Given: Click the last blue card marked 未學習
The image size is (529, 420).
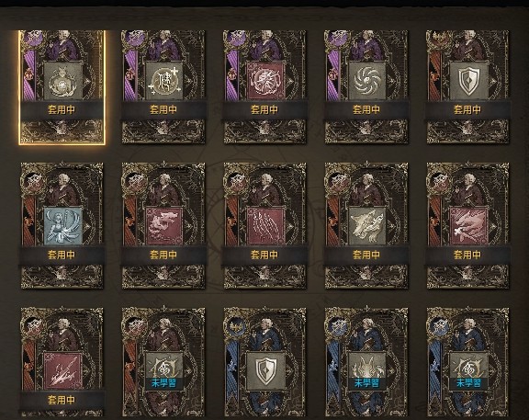Looking at the screenshot, I should [x=468, y=362].
